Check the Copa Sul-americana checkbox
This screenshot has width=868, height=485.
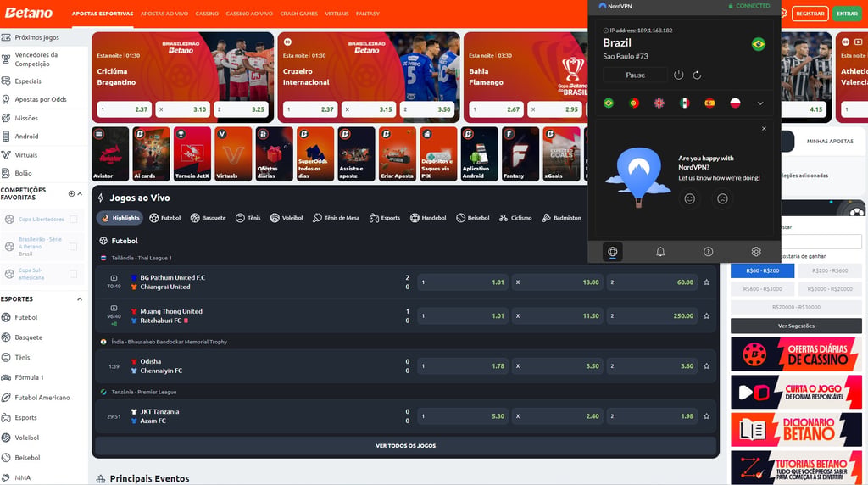[x=74, y=274]
